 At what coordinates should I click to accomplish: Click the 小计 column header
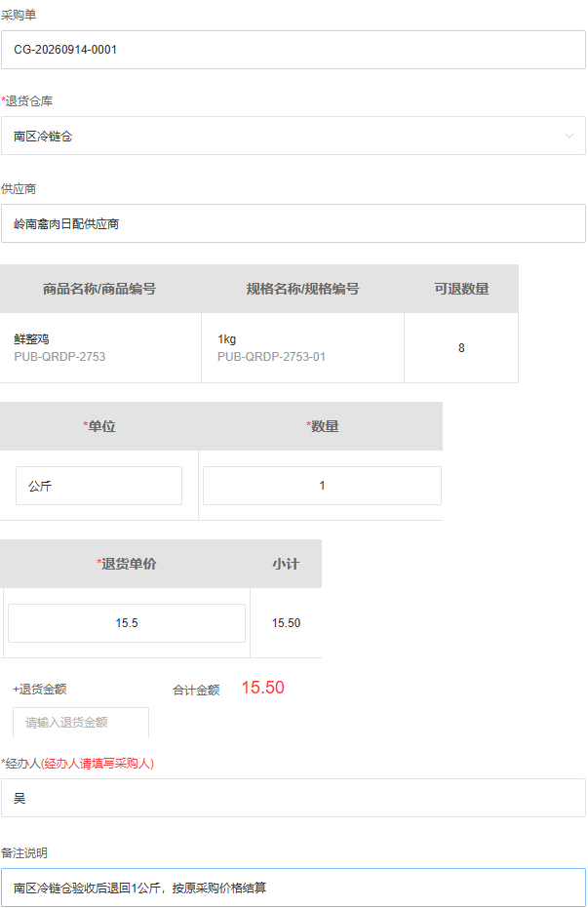pos(286,564)
